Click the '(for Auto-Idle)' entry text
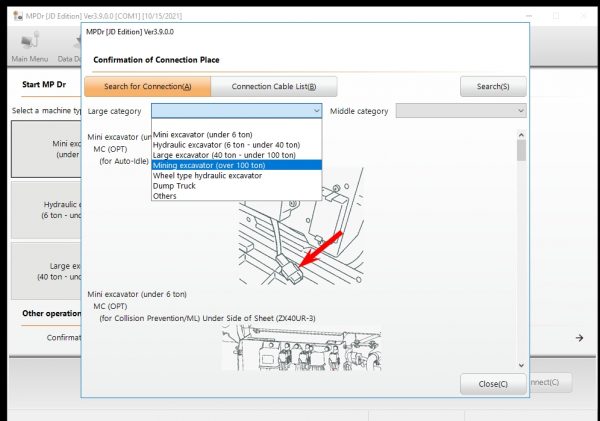This screenshot has height=421, width=600. coord(124,161)
